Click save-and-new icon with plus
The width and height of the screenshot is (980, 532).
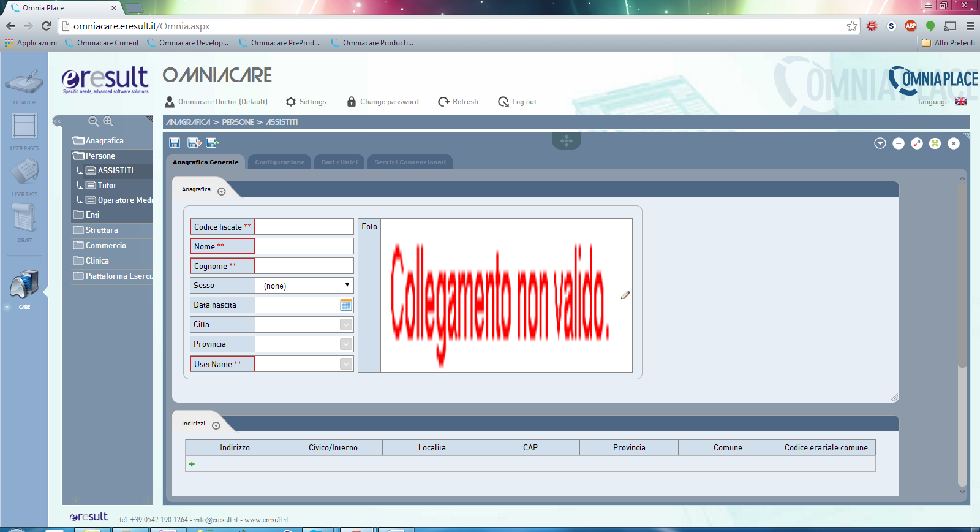click(x=213, y=143)
